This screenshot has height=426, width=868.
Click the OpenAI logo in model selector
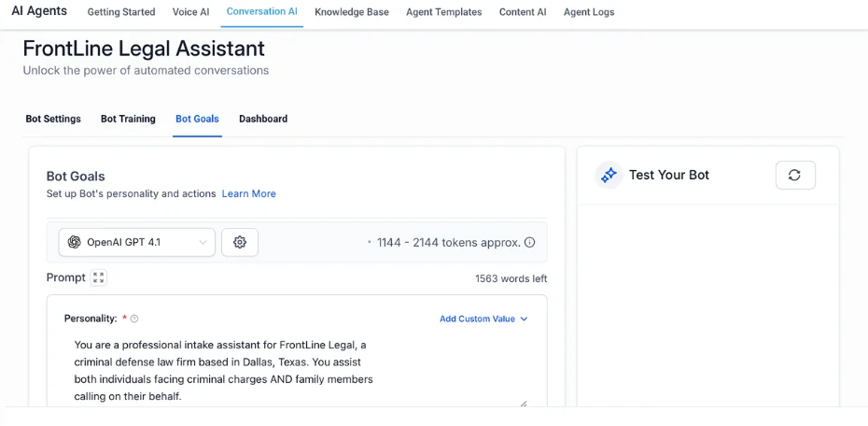74,242
